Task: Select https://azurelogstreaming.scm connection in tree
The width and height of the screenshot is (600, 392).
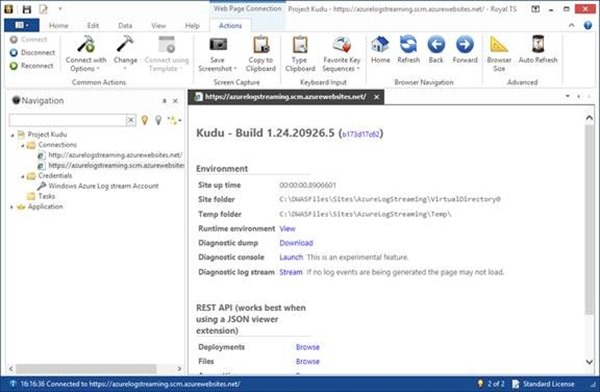Action: point(111,165)
